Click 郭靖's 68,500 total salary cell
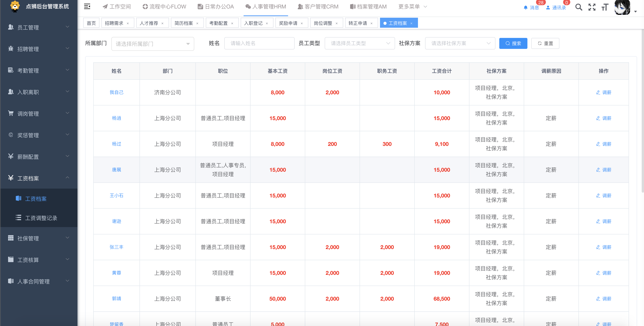Image resolution: width=644 pixels, height=326 pixels. (441, 298)
